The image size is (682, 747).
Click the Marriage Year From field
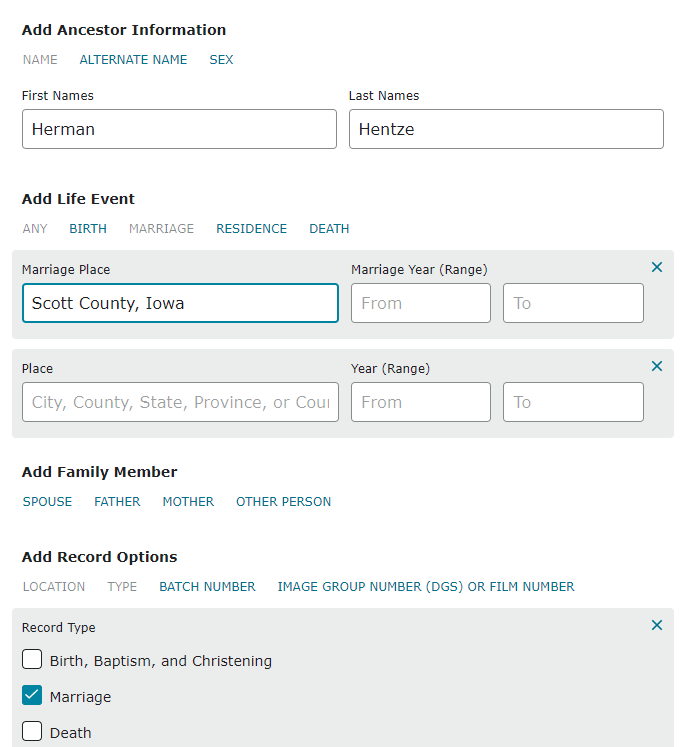click(420, 303)
